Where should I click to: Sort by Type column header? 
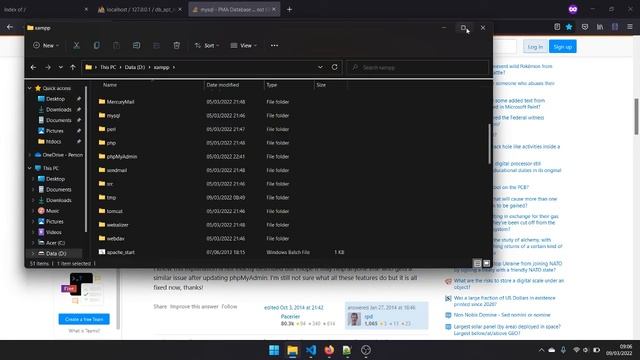tap(272, 85)
